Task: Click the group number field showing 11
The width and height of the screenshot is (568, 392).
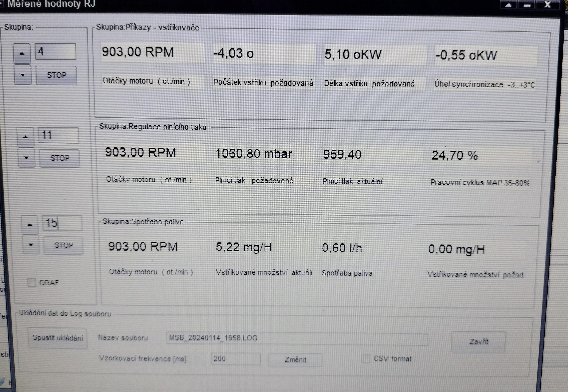Action: 59,135
